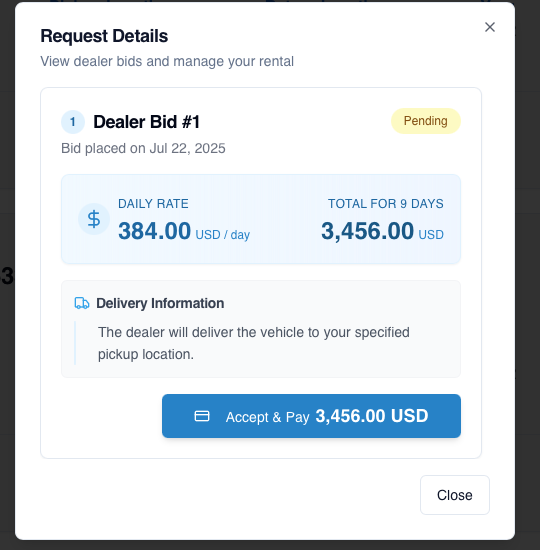The height and width of the screenshot is (550, 540).
Task: Click the DAILY RATE label
Action: (x=153, y=204)
